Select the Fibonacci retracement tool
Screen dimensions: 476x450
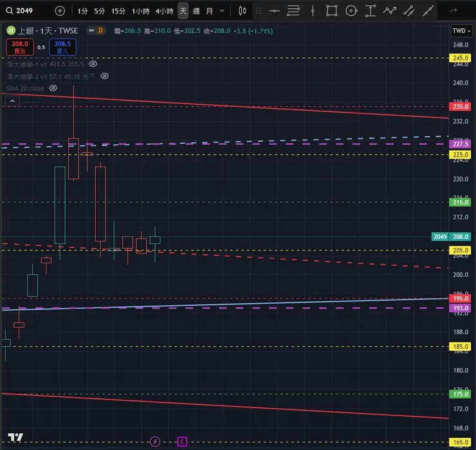(x=293, y=11)
